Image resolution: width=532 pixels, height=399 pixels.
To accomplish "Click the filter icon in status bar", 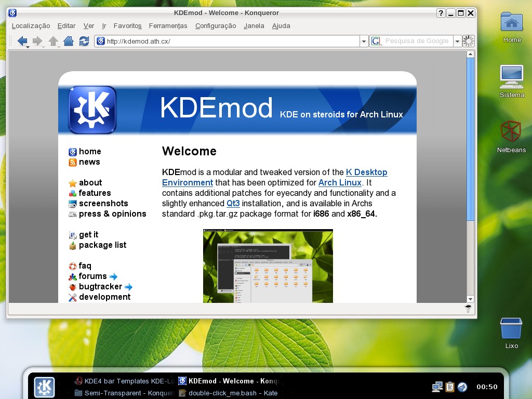I will click(468, 309).
